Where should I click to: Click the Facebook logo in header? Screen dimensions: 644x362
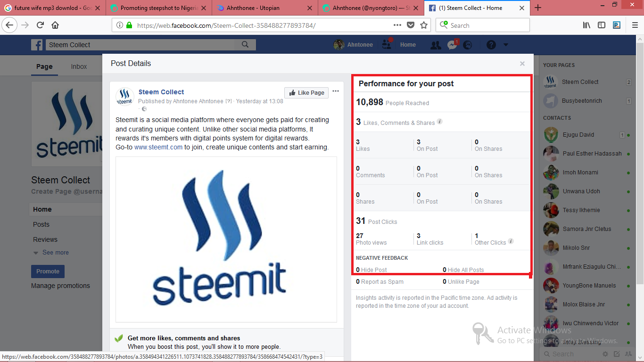(37, 45)
